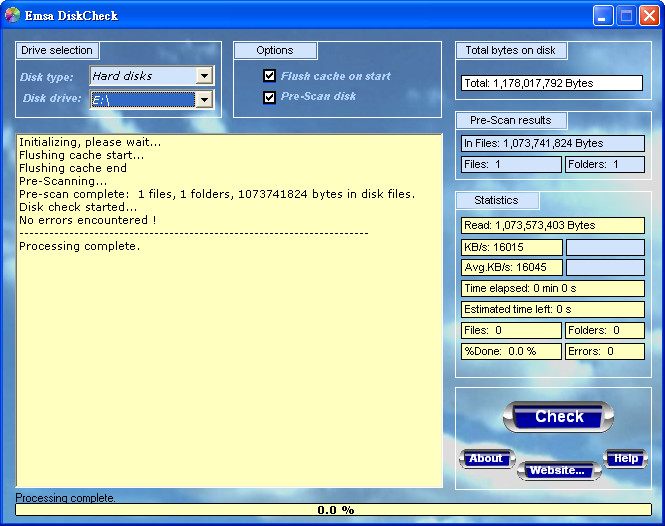The height and width of the screenshot is (526, 665).
Task: Select the Avg.KB/s: 16045 value
Action: [511, 267]
